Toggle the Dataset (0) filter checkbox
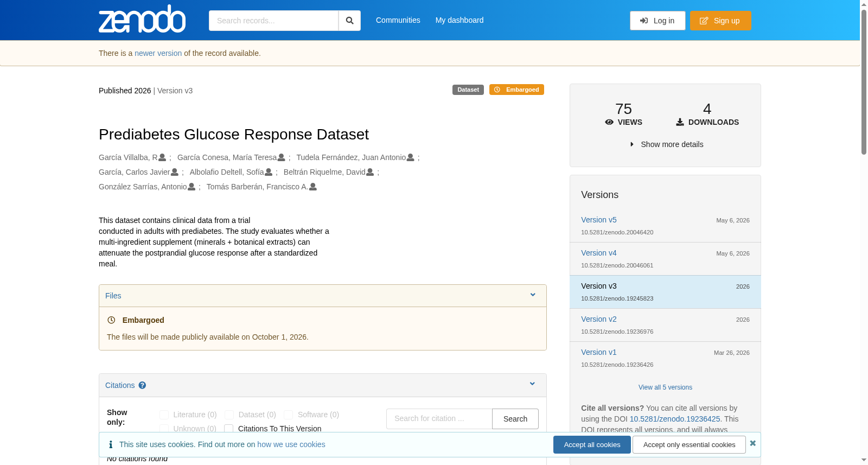Screen dimensions: 868x465 click(229, 415)
